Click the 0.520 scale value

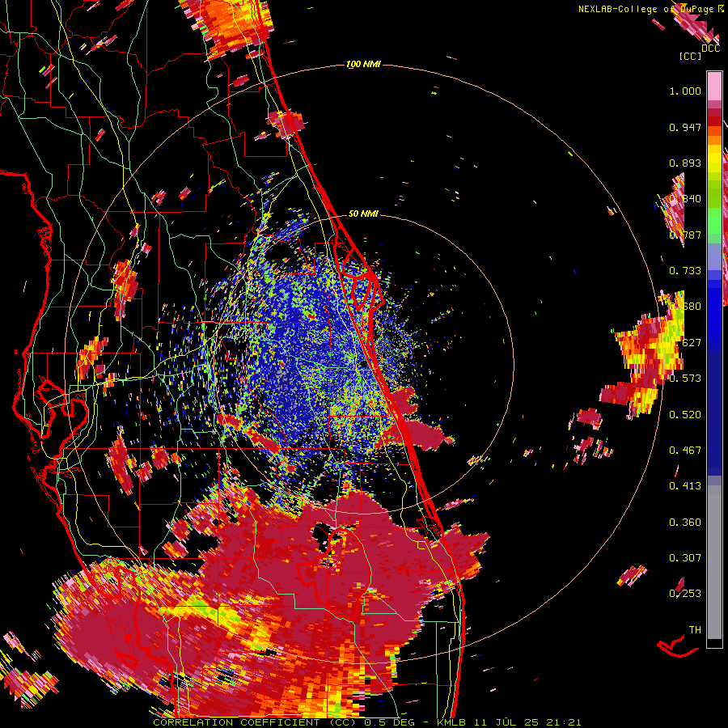click(685, 414)
